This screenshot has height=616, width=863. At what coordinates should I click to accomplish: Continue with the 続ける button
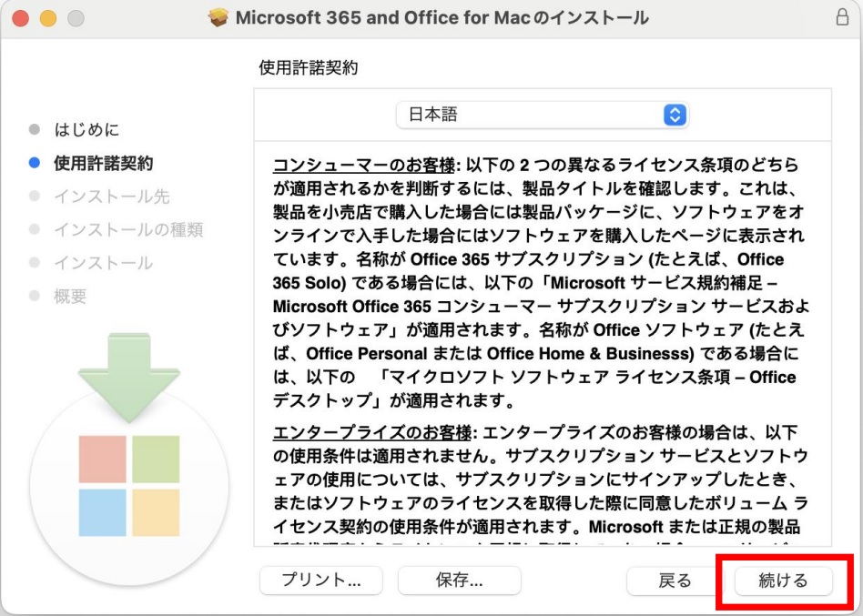783,581
